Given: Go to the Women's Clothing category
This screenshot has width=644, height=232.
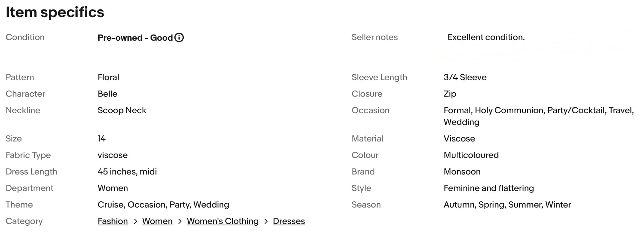Looking at the screenshot, I should 223,221.
